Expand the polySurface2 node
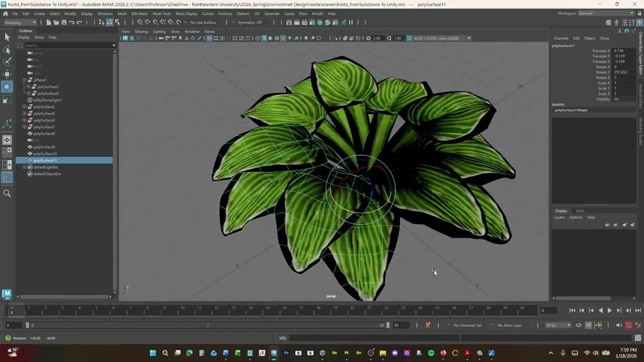Viewport: 644px width, 362px height. tap(24, 107)
